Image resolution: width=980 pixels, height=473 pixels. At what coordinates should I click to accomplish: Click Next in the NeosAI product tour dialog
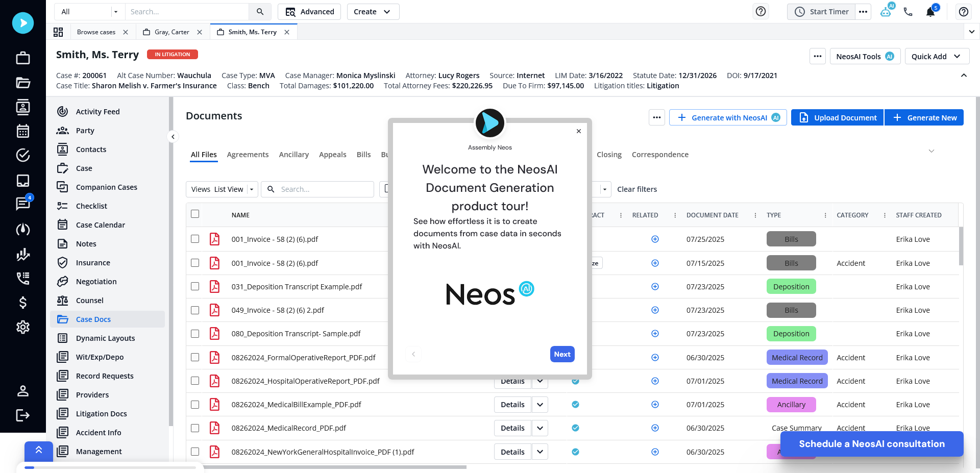(562, 354)
